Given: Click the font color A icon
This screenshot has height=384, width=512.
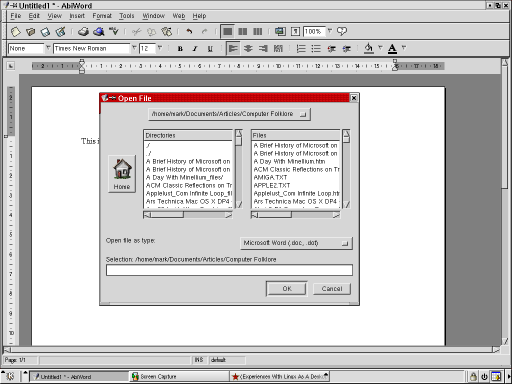Looking at the screenshot, I should [392, 49].
